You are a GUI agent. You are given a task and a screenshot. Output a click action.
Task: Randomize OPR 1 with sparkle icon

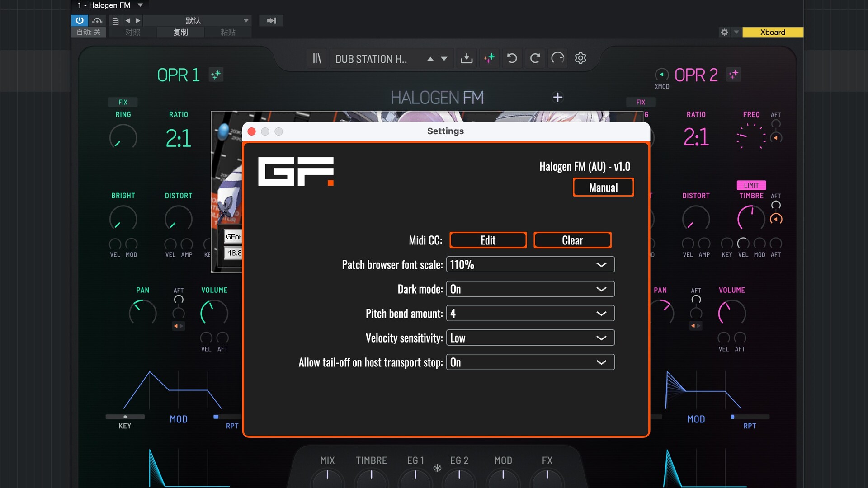click(216, 75)
